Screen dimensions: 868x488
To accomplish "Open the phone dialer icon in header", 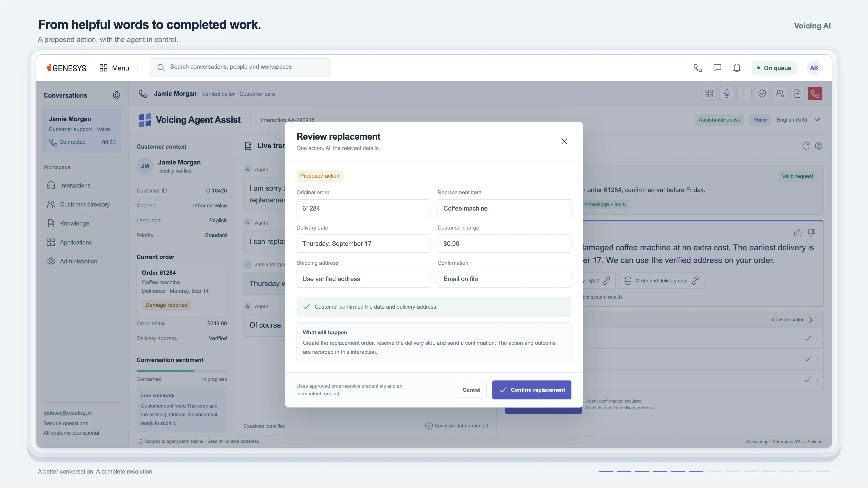I will click(x=698, y=68).
